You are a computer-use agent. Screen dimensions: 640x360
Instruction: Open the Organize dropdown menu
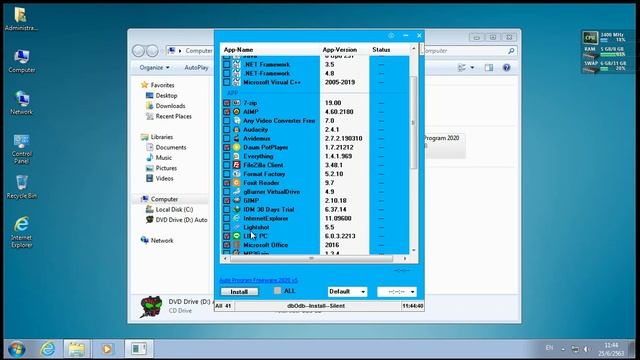(154, 68)
